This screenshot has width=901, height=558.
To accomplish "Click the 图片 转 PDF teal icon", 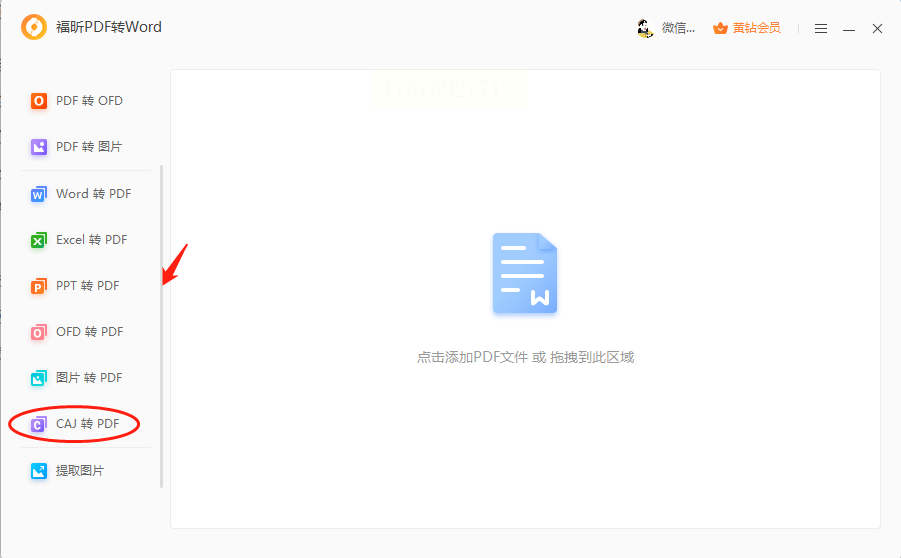I will [38, 378].
